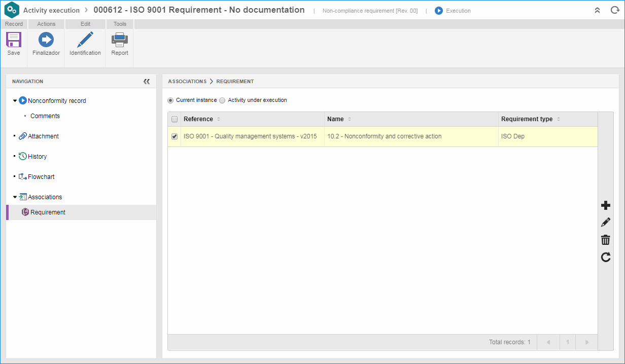Select the Current instance radio button
The height and width of the screenshot is (364, 625).
click(170, 100)
